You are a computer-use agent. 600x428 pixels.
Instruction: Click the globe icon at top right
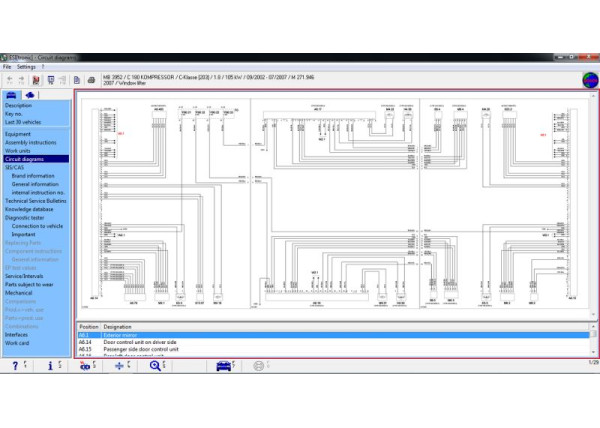[588, 79]
